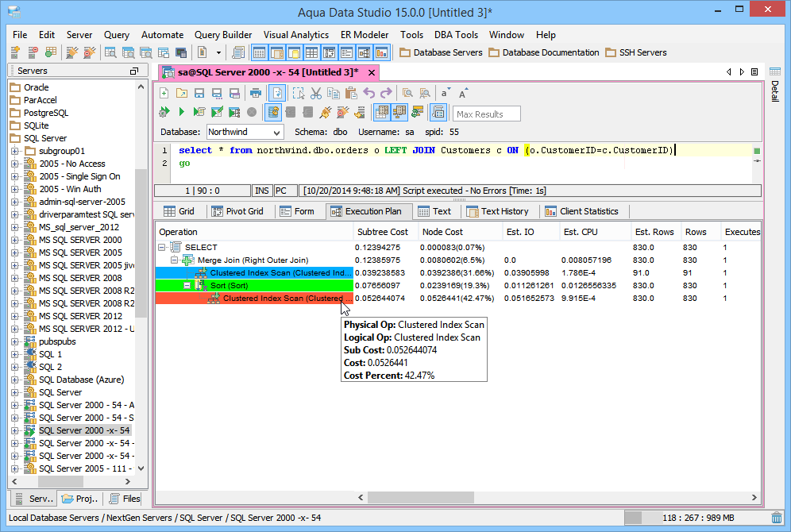
Task: Open the Database Northwind dropdown
Action: [x=245, y=132]
